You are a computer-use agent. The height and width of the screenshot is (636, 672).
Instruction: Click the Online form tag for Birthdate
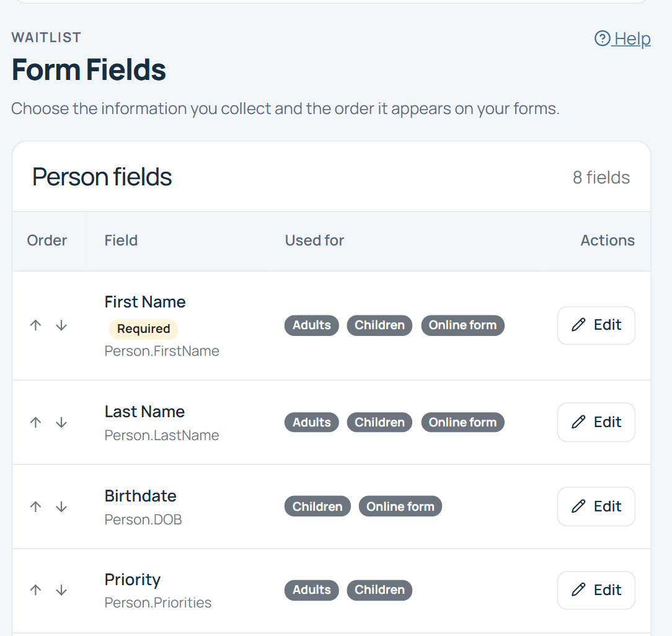[400, 506]
